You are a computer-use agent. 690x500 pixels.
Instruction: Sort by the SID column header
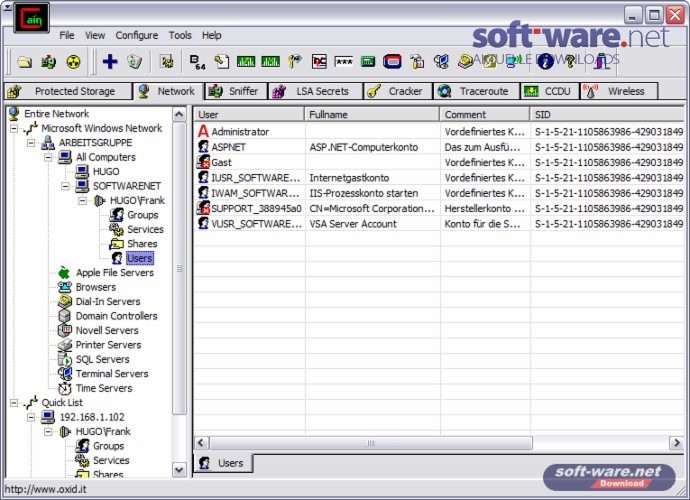607,114
